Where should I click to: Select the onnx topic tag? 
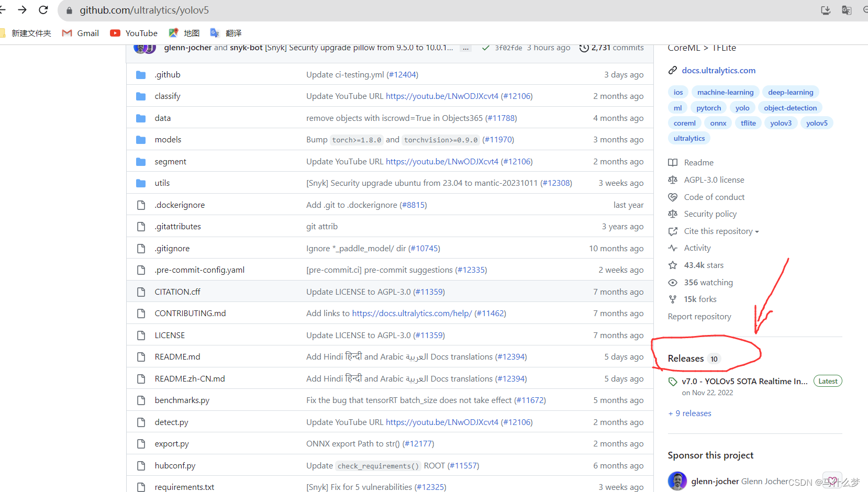coord(718,123)
